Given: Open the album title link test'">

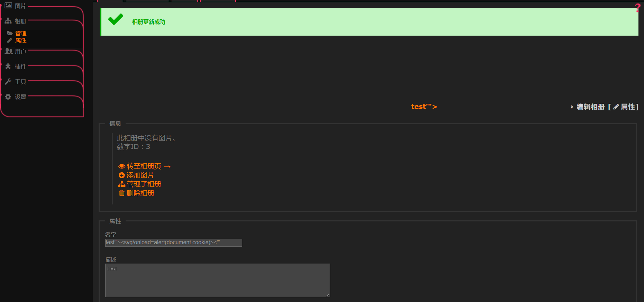Looking at the screenshot, I should pos(424,107).
